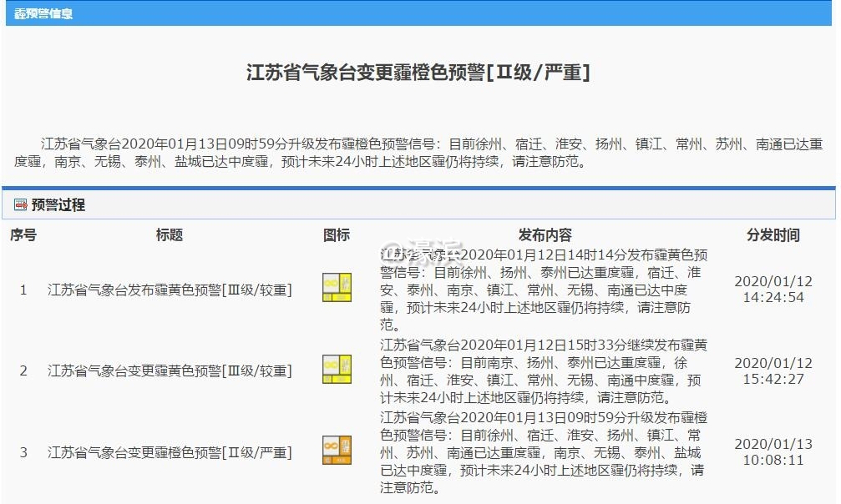This screenshot has height=504, width=841.
Task: Click timestamp 2020/01/12 14:24:54
Action: coord(773,290)
